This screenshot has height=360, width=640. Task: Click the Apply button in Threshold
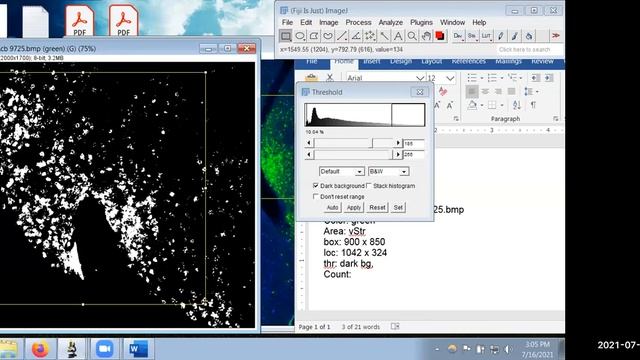click(353, 207)
